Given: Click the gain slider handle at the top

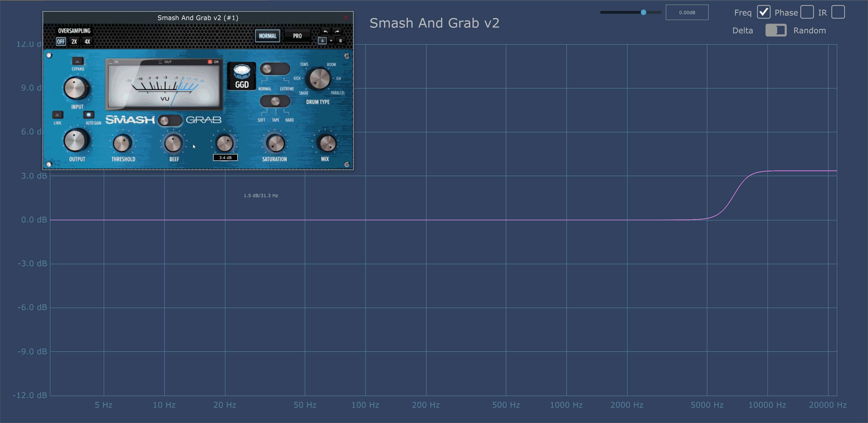Looking at the screenshot, I should 643,13.
